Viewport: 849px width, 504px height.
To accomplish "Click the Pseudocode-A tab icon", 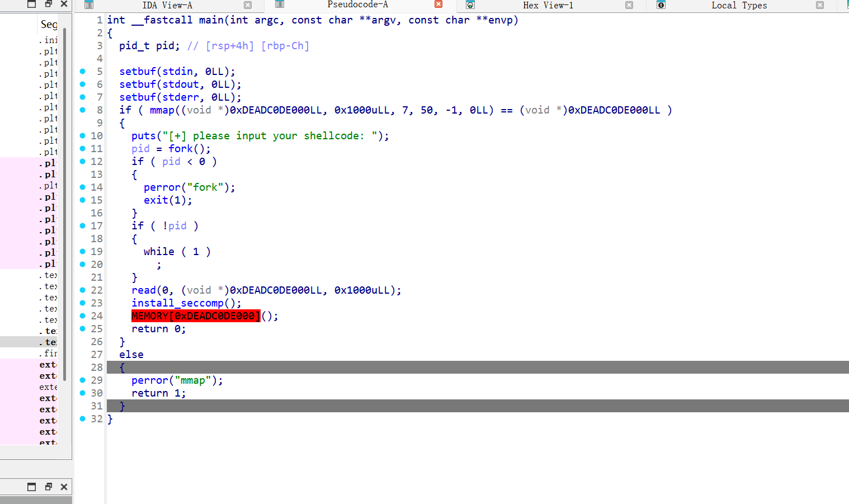I will pos(280,4).
